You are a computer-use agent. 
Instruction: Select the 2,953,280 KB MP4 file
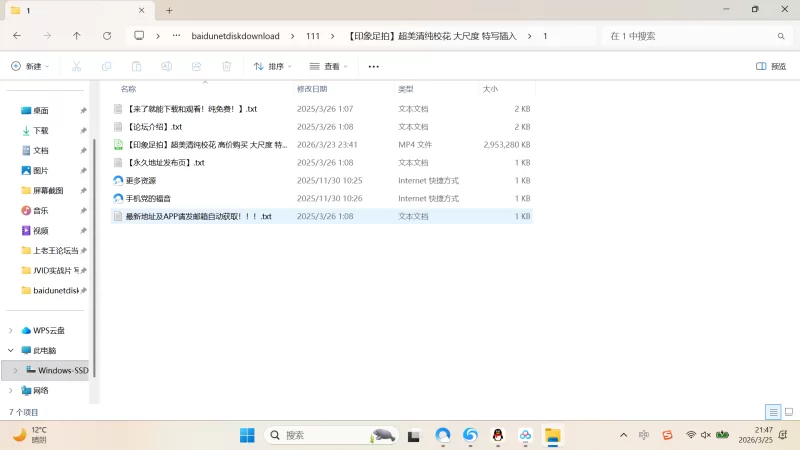click(322, 145)
